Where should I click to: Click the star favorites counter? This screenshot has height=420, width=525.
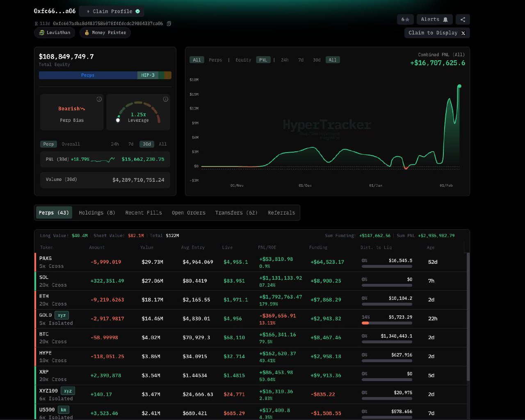[x=405, y=19]
